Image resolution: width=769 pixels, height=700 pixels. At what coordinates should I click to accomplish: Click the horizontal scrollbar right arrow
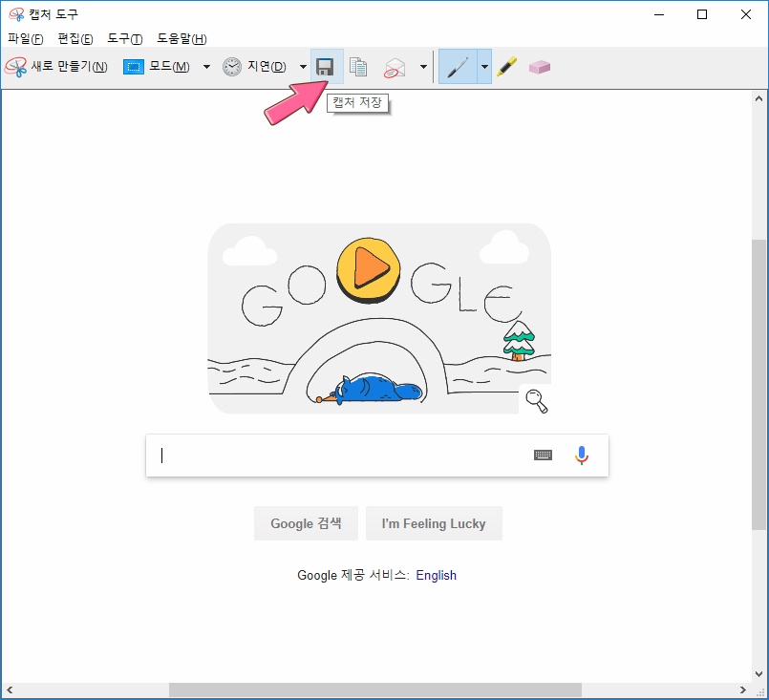coord(742,689)
